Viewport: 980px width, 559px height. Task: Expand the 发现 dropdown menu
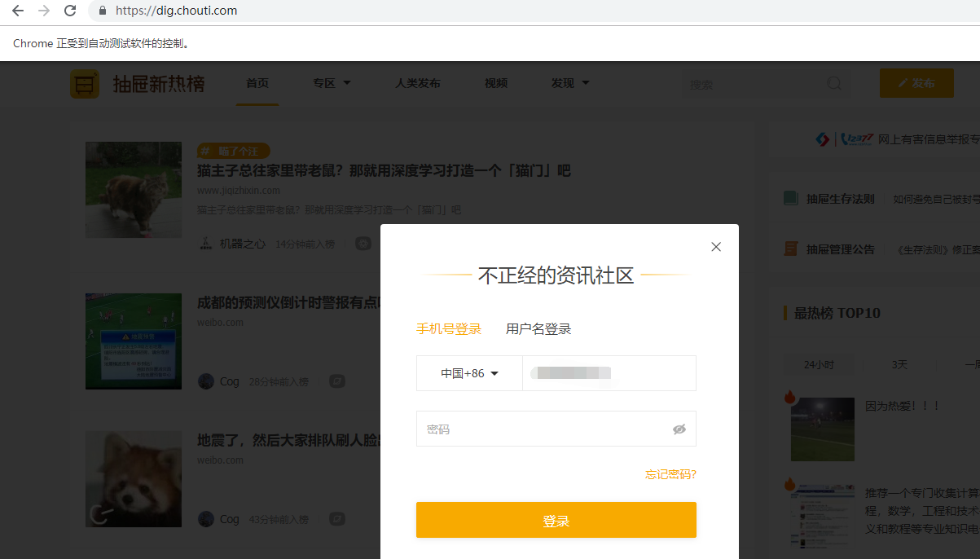click(x=569, y=83)
